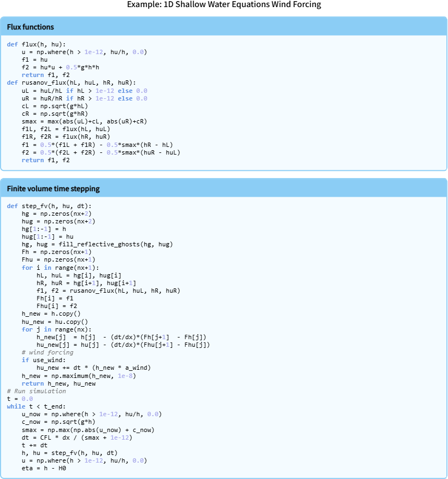The image size is (448, 479).
Task: Click the page title about Shallow Water Equations
Action: 224,5
